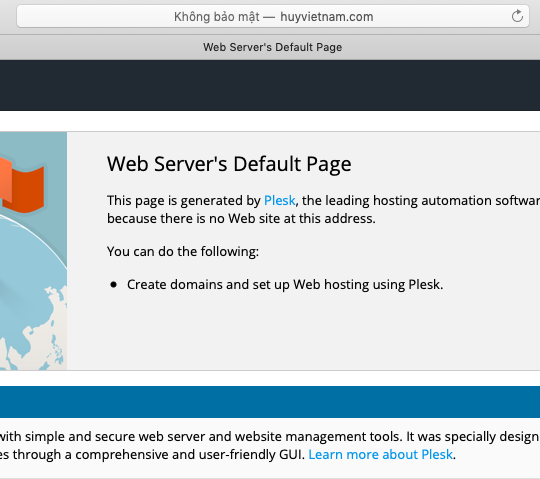Screen dimensions: 540x479
Task: Click the Create domains and set up hosting bullet
Action: pyautogui.click(x=285, y=285)
